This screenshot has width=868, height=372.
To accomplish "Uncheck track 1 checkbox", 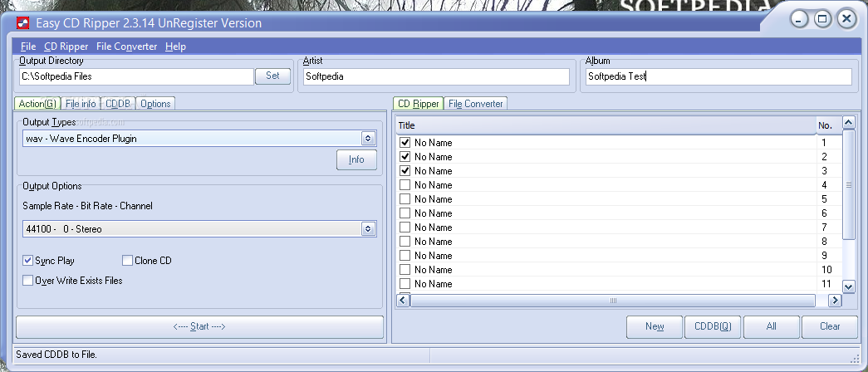I will coord(405,143).
